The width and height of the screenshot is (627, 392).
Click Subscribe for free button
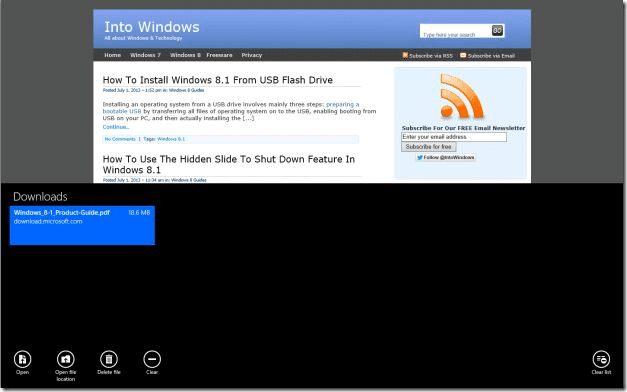428,147
